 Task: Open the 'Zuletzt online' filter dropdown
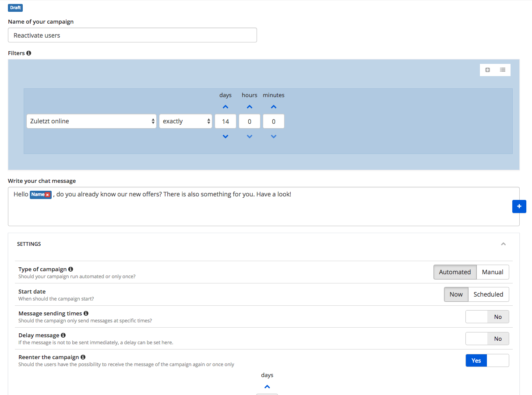click(92, 121)
